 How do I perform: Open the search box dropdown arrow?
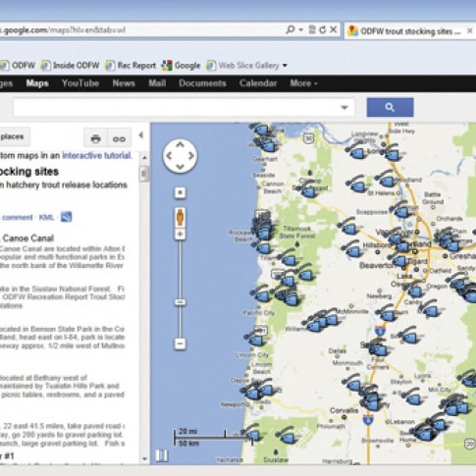tap(344, 107)
